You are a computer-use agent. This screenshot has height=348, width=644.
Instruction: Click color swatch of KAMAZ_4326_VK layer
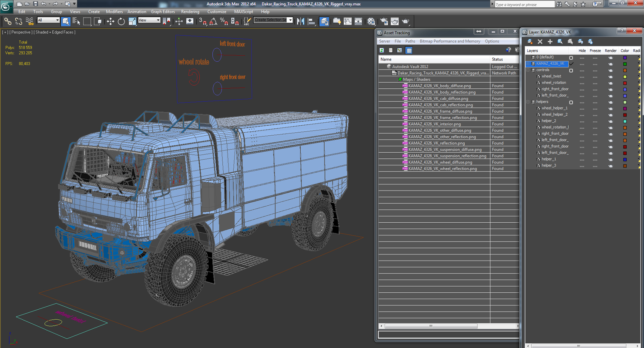point(625,64)
